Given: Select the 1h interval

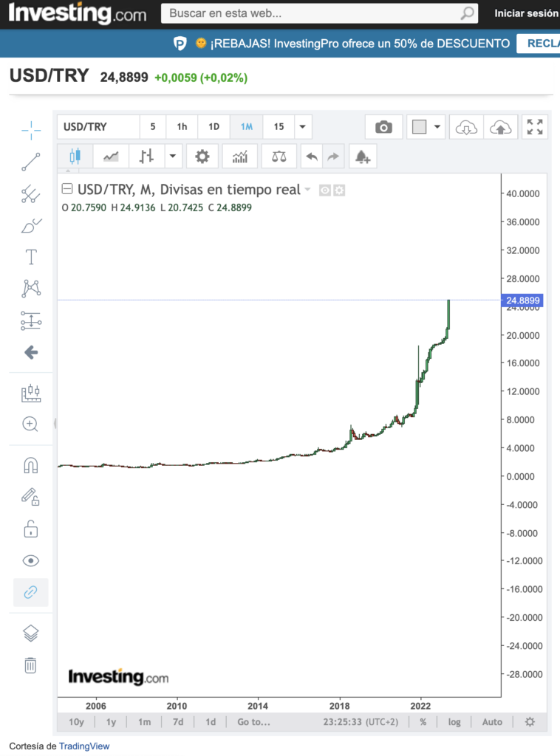Looking at the screenshot, I should click(182, 127).
